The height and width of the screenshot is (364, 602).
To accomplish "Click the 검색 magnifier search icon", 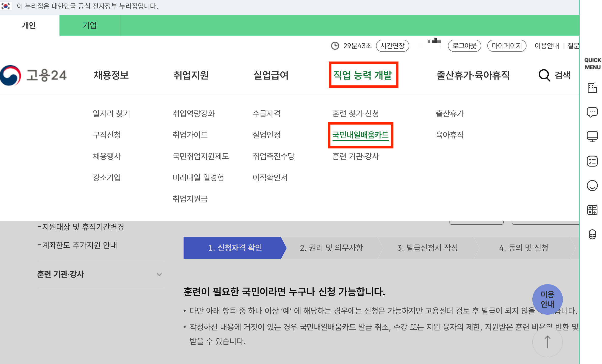I will coord(544,75).
